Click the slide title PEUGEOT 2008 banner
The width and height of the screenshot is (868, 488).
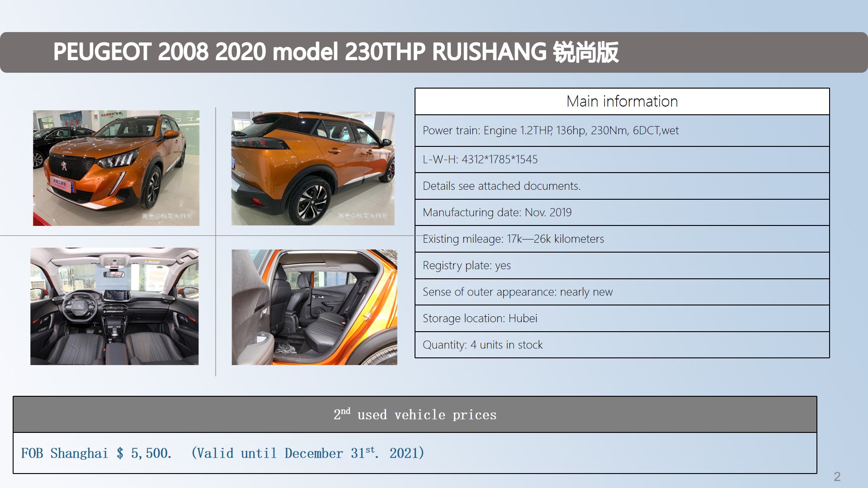[298, 52]
